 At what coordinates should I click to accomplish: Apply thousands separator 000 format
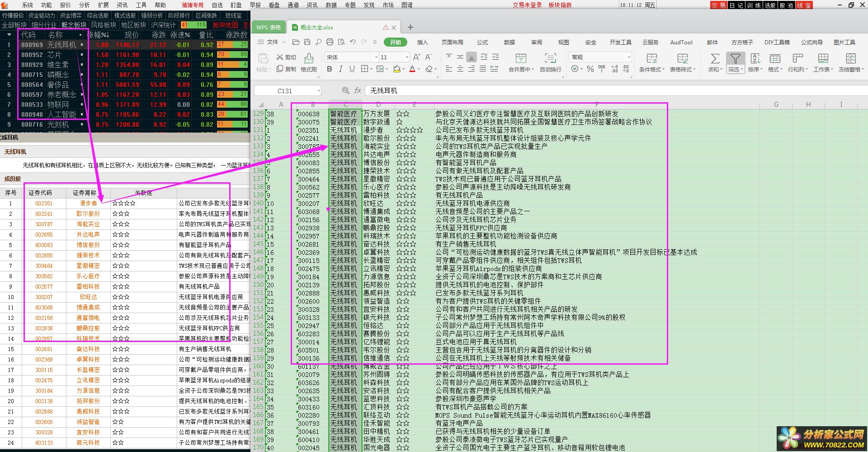(602, 68)
